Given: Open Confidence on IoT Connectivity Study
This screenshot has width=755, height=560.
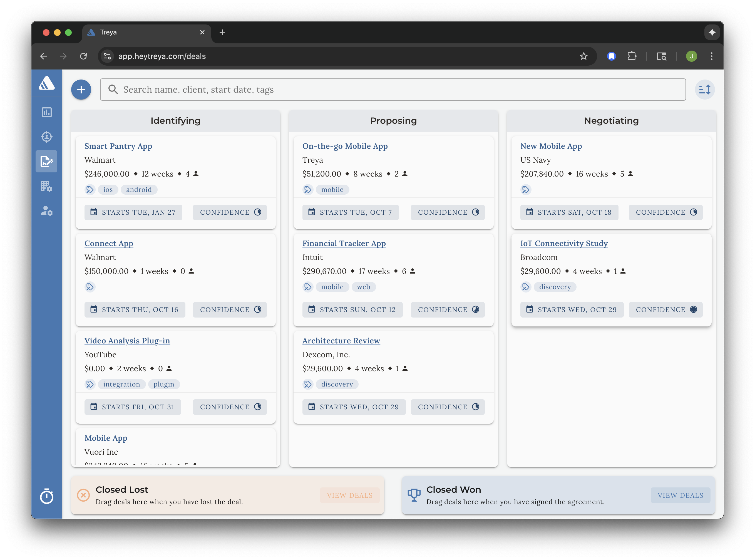Looking at the screenshot, I should pyautogui.click(x=665, y=309).
